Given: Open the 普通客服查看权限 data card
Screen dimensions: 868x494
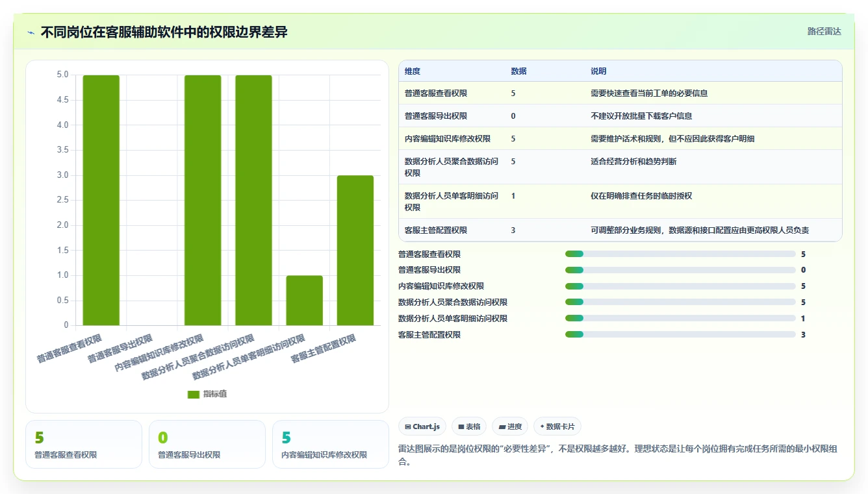Looking at the screenshot, I should (84, 444).
